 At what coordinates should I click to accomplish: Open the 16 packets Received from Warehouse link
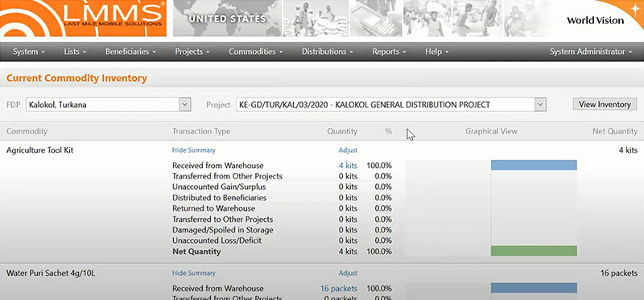click(339, 289)
